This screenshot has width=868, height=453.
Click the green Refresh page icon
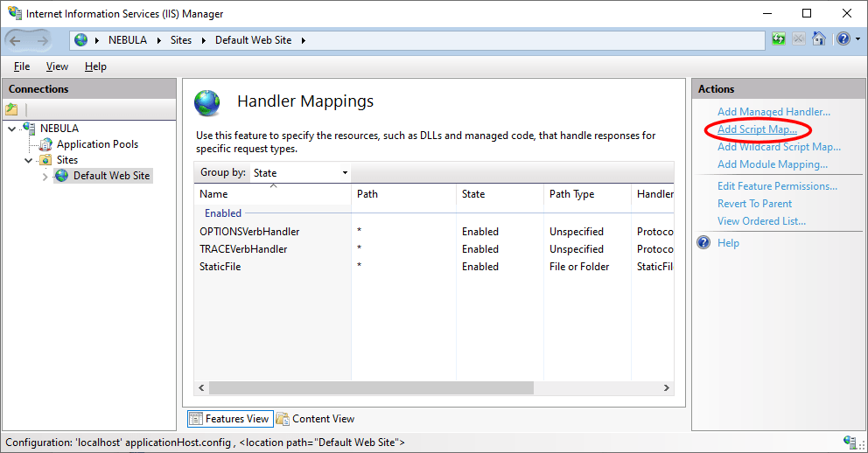779,38
